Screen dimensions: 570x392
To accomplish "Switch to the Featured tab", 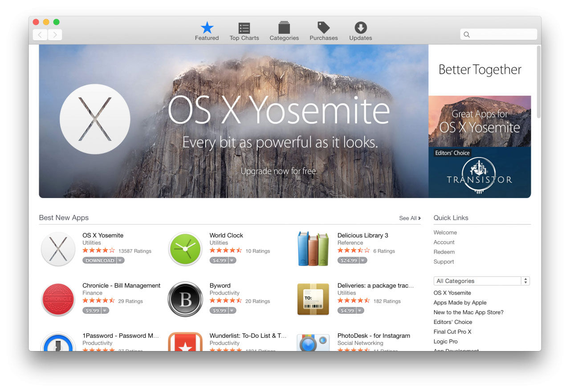I will click(207, 31).
